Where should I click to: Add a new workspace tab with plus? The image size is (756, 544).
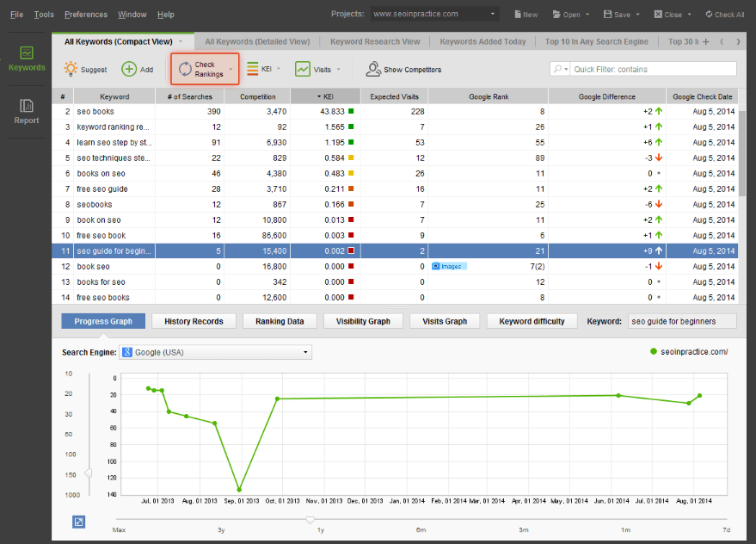click(706, 42)
